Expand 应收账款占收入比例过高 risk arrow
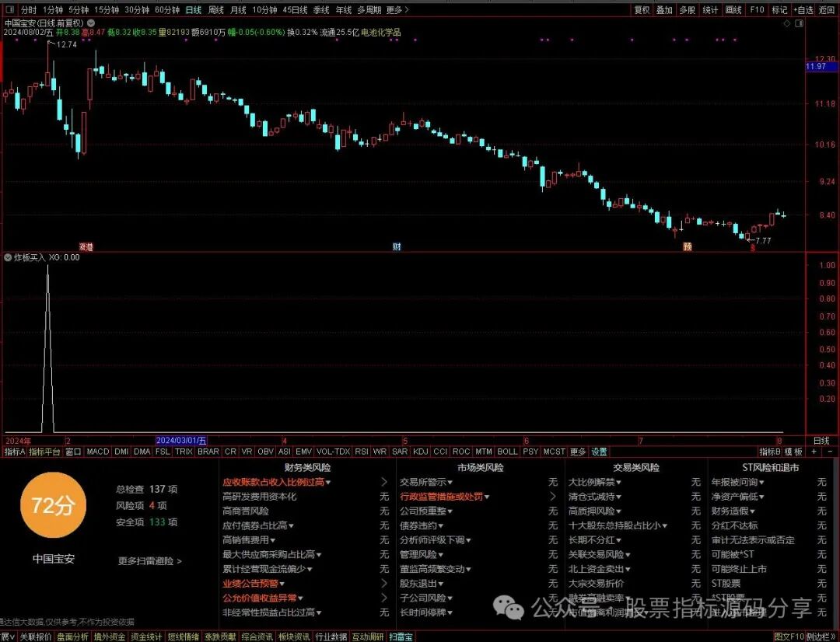 click(x=383, y=483)
